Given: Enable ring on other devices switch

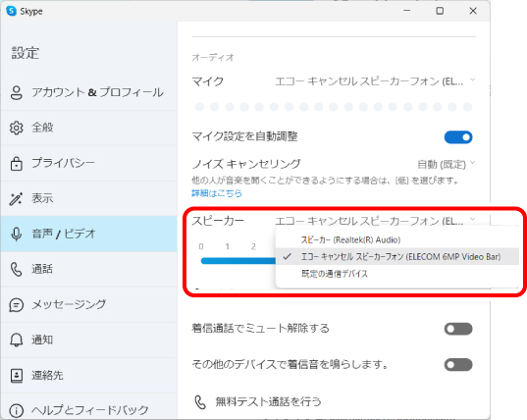Looking at the screenshot, I should click(x=458, y=365).
